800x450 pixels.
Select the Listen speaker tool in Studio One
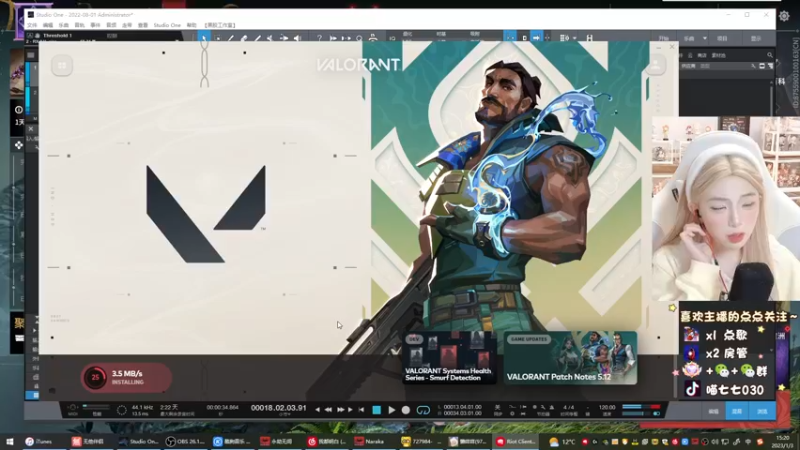pyautogui.click(x=297, y=38)
